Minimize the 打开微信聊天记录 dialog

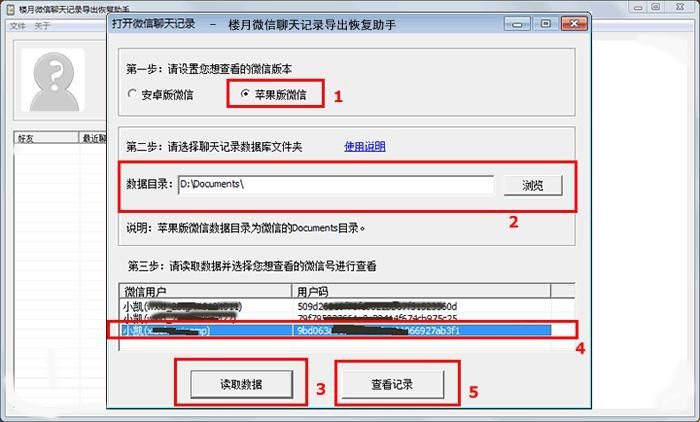pyautogui.click(x=517, y=24)
